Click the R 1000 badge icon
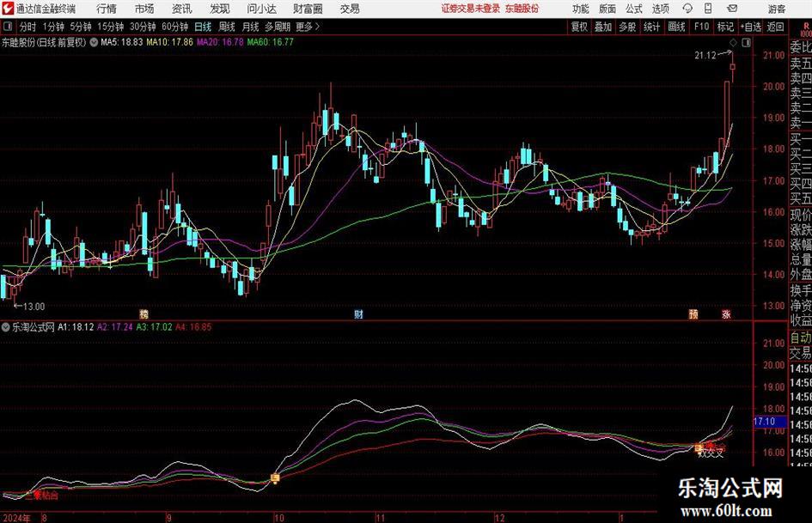The height and width of the screenshot is (523, 812). [806, 29]
